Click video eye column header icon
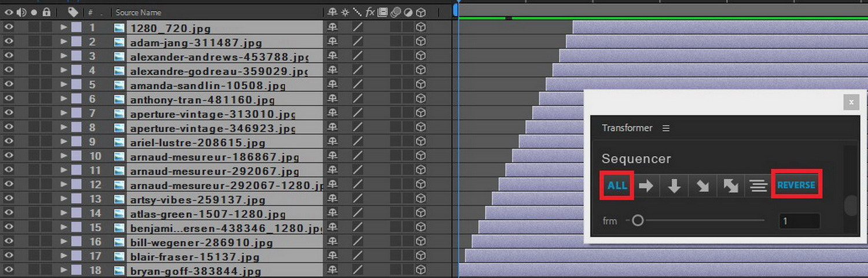The height and width of the screenshot is (278, 868). (8, 12)
